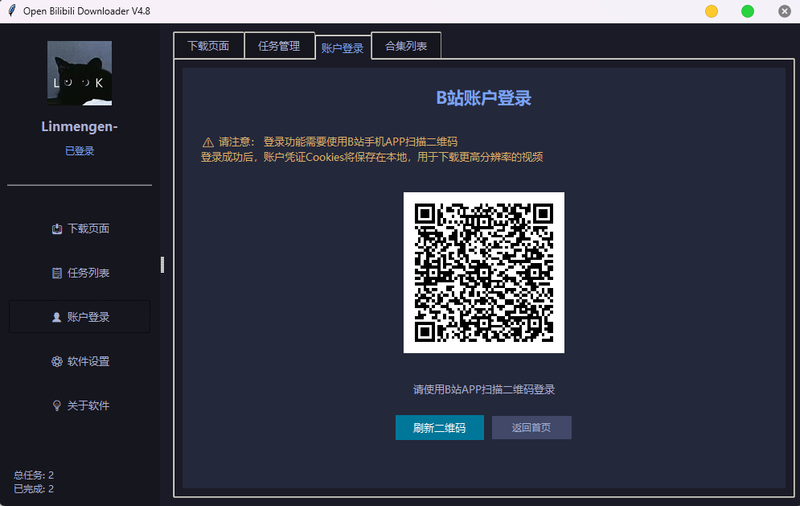Click the feather app icon in title bar

11,11
